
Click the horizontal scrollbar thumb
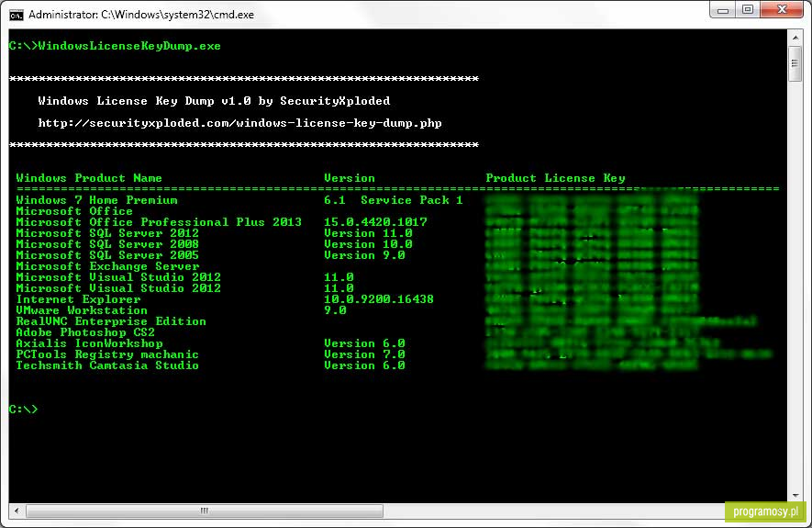point(205,511)
